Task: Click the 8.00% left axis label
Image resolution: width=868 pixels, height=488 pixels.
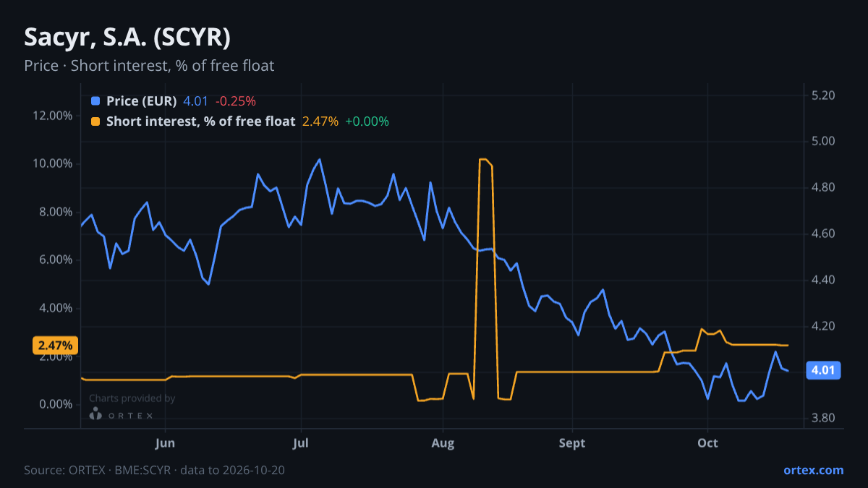Action: [56, 212]
